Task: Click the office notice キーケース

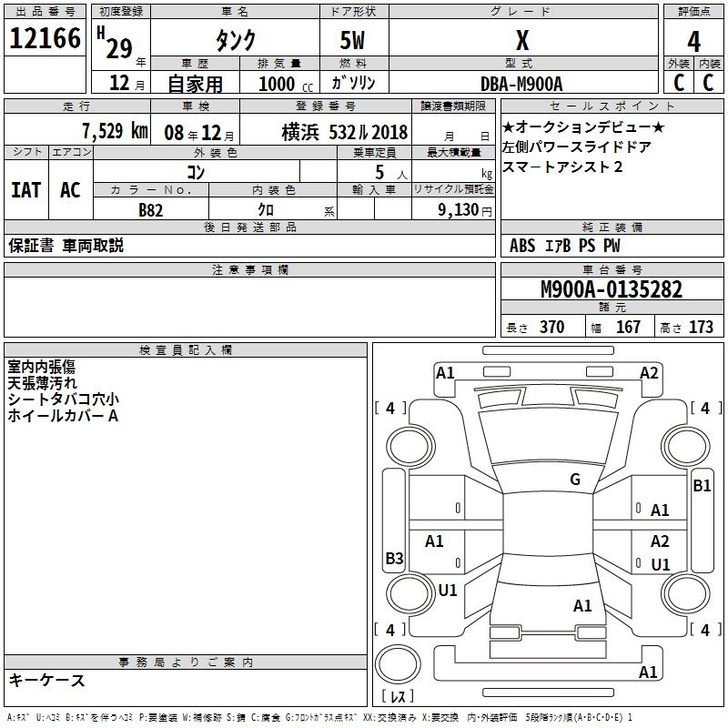Action: pyautogui.click(x=46, y=681)
